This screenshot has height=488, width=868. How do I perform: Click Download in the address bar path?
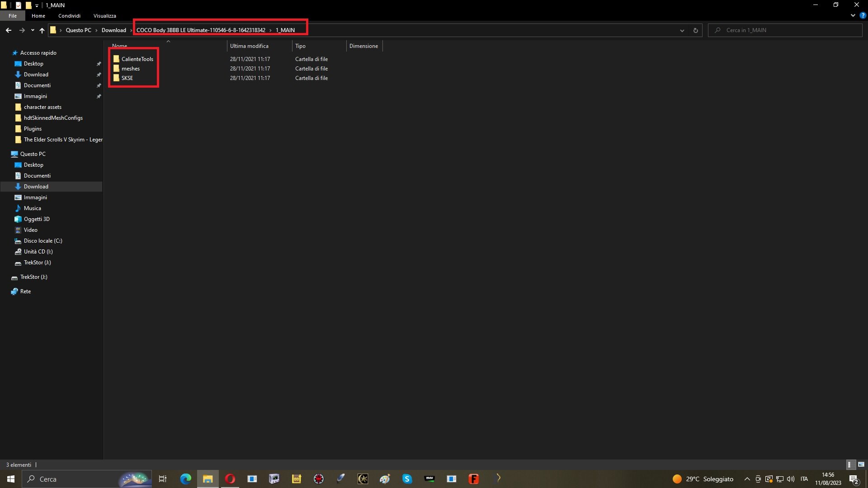tap(113, 30)
